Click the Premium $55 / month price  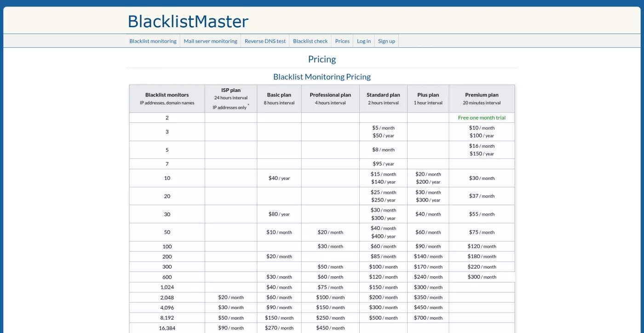click(482, 214)
